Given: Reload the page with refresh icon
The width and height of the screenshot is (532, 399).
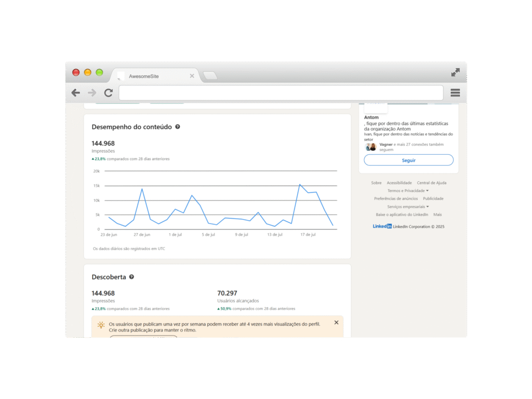Looking at the screenshot, I should tap(108, 93).
